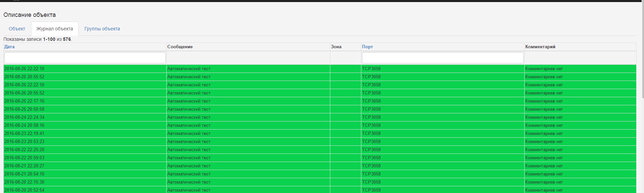Click the Комментарий column header
The image size is (644, 193).
540,47
